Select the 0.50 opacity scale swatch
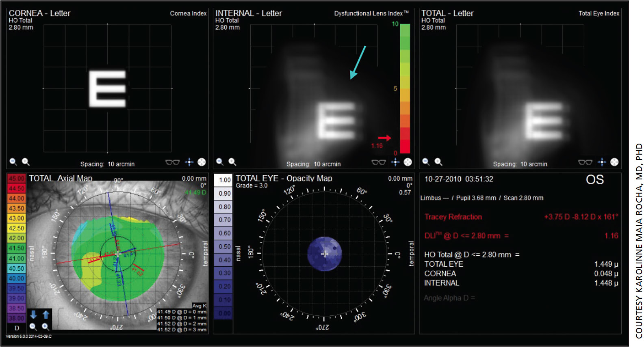 [224, 246]
